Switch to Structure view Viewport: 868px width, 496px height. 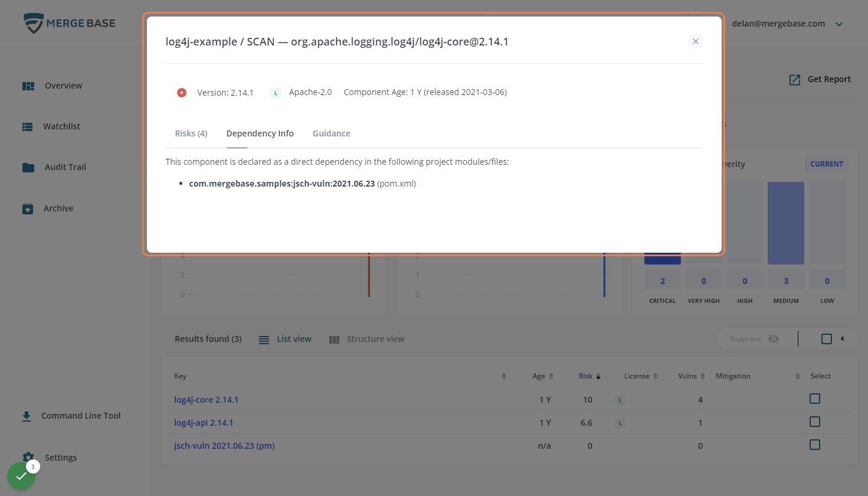tap(367, 340)
